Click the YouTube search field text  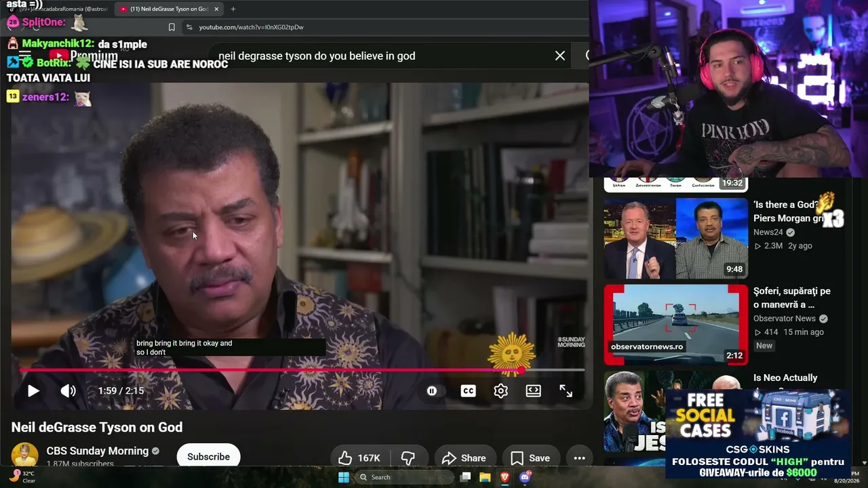(317, 56)
